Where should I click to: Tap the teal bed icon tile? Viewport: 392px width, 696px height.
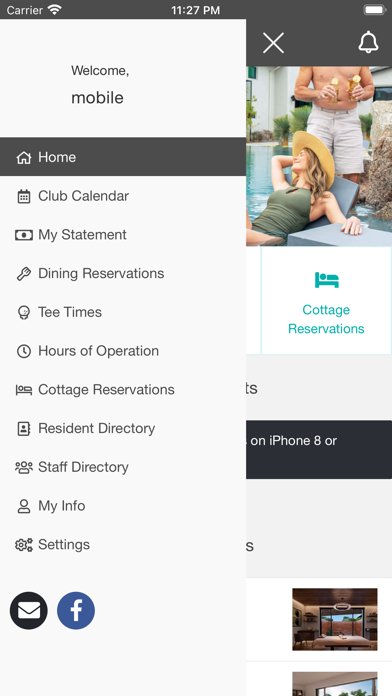click(x=327, y=280)
